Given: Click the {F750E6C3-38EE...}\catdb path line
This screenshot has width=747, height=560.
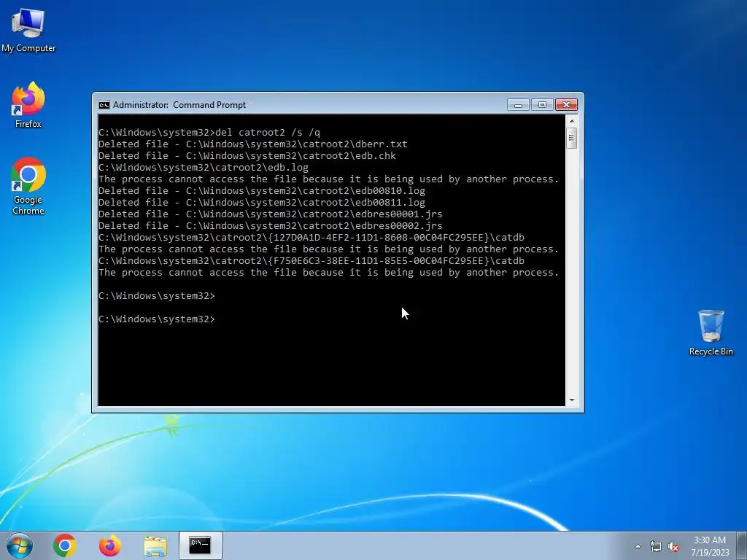Looking at the screenshot, I should pyautogui.click(x=311, y=260).
